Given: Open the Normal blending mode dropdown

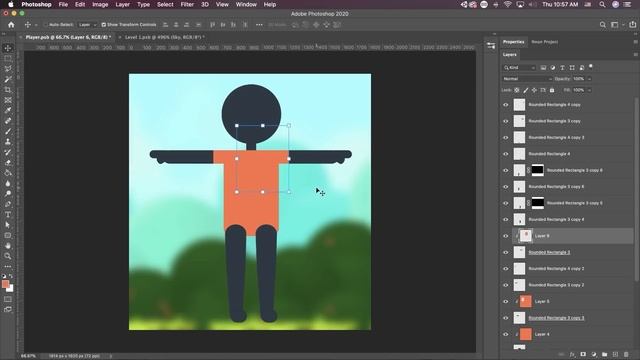Looking at the screenshot, I should [x=527, y=79].
